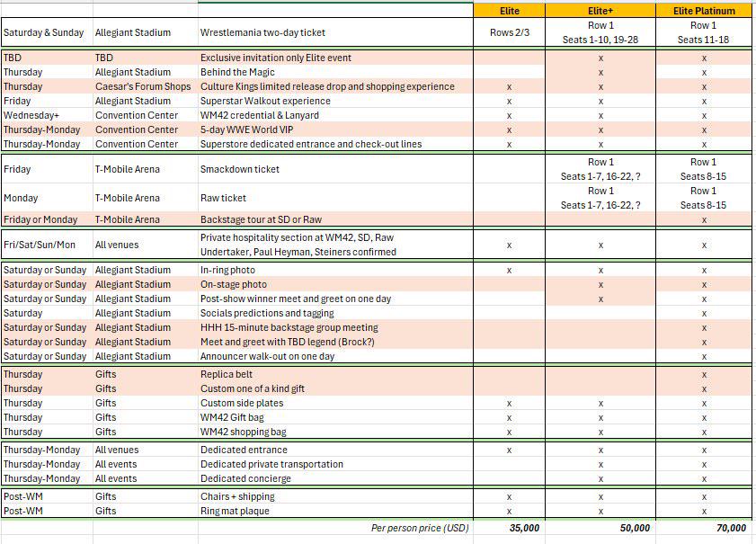This screenshot has width=756, height=544.
Task: Click the In-ring photo cell
Action: 335,270
